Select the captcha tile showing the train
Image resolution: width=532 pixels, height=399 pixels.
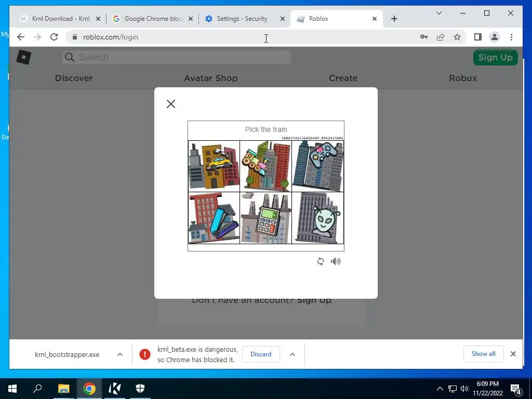click(265, 166)
